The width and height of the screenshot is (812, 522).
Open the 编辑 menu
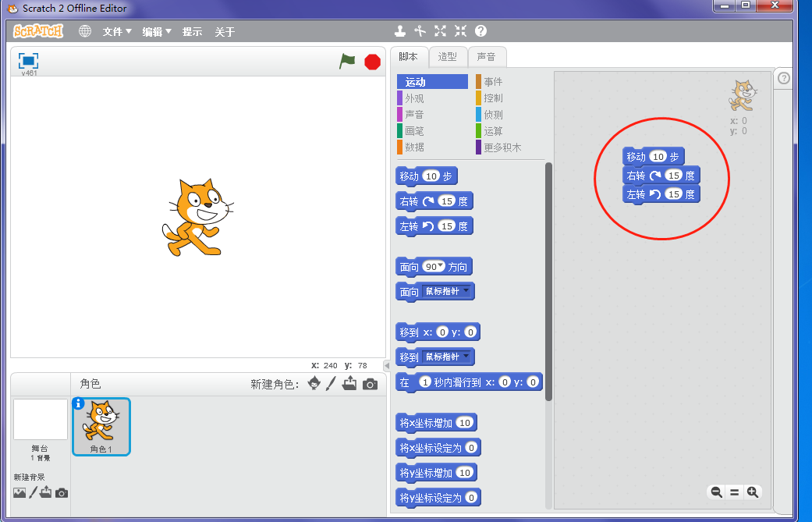click(156, 31)
